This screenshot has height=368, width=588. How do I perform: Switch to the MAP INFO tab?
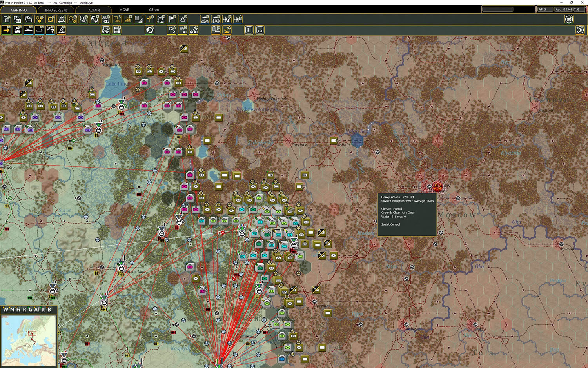tap(19, 10)
